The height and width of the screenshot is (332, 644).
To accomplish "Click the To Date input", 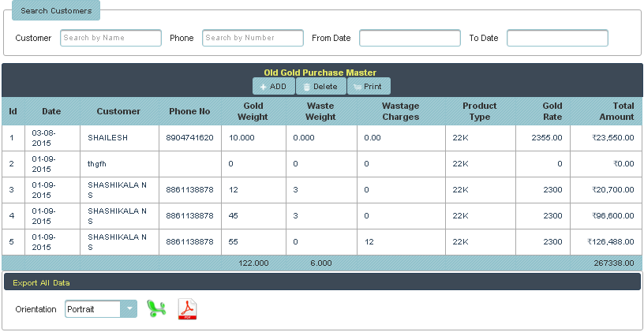I will point(557,38).
